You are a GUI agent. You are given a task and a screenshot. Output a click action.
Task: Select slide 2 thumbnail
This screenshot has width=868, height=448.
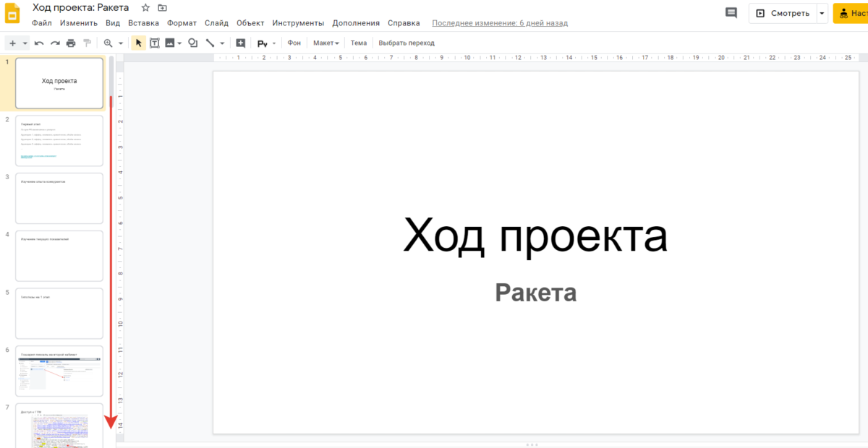click(x=59, y=141)
